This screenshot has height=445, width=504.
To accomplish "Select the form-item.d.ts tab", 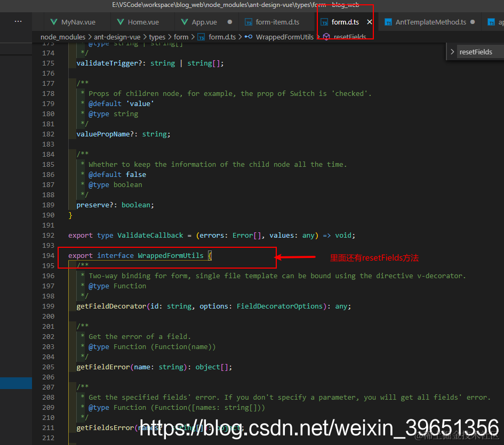I will tap(277, 22).
